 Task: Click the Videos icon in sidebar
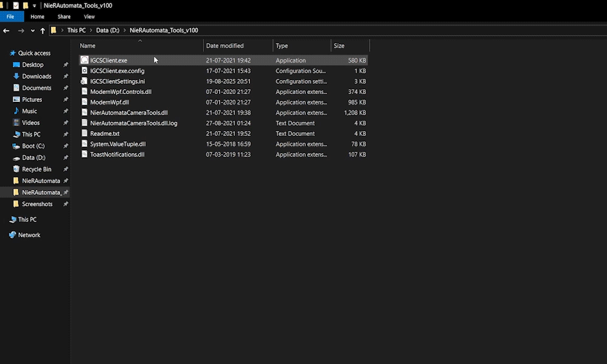pos(16,123)
